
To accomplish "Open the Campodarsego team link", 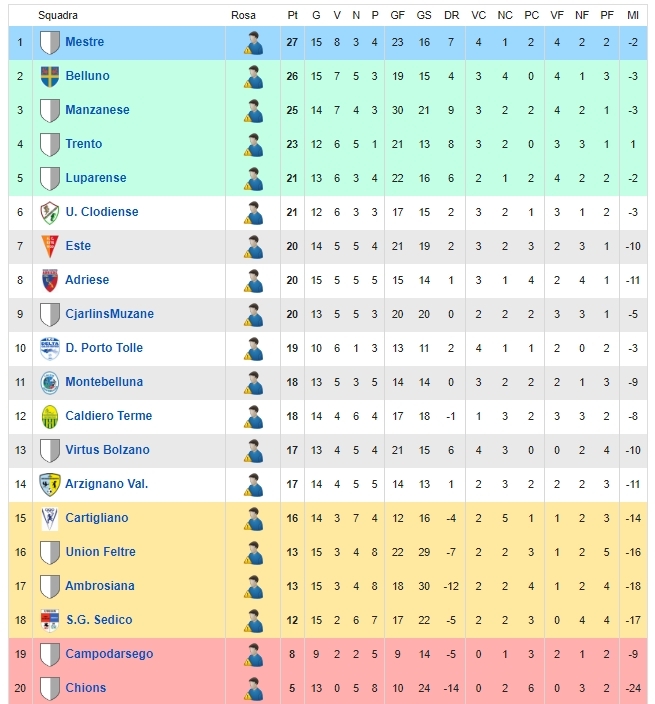I will tap(109, 654).
